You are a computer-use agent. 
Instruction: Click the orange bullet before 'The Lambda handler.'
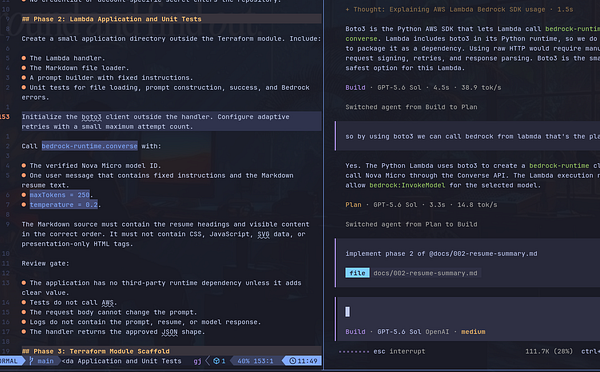coord(24,58)
